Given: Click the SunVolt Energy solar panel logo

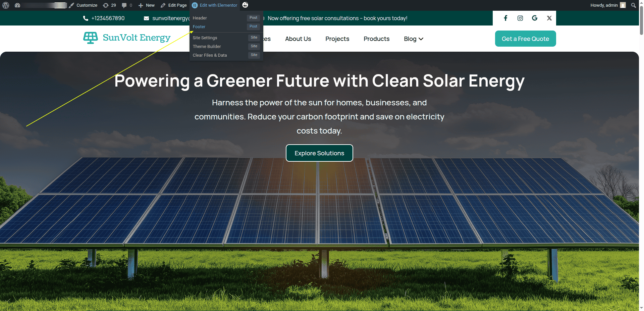Looking at the screenshot, I should pyautogui.click(x=91, y=38).
